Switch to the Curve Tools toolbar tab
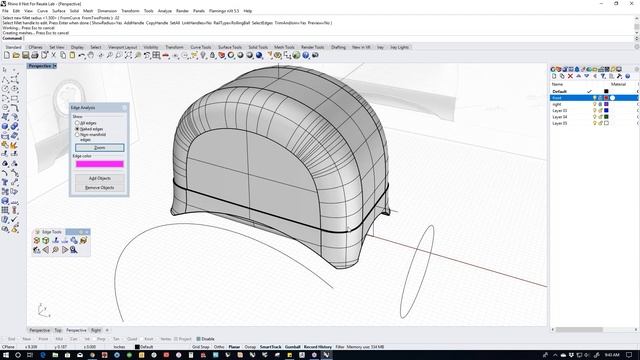 201,47
